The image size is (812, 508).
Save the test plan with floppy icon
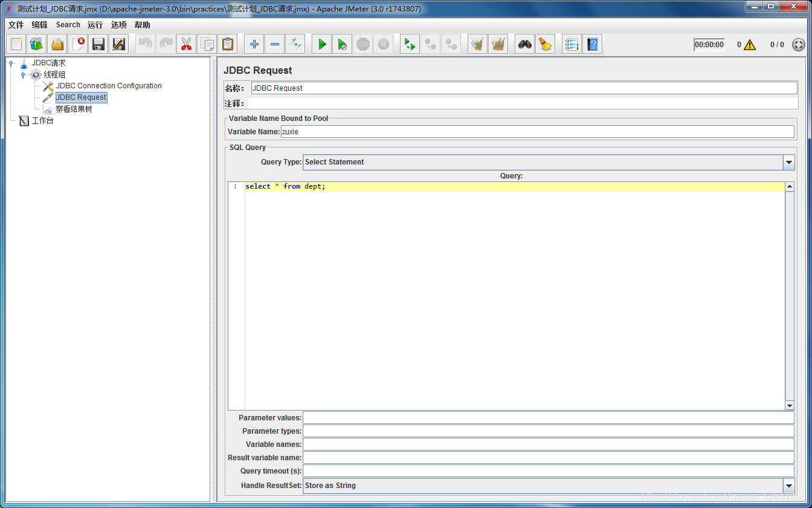(x=98, y=44)
